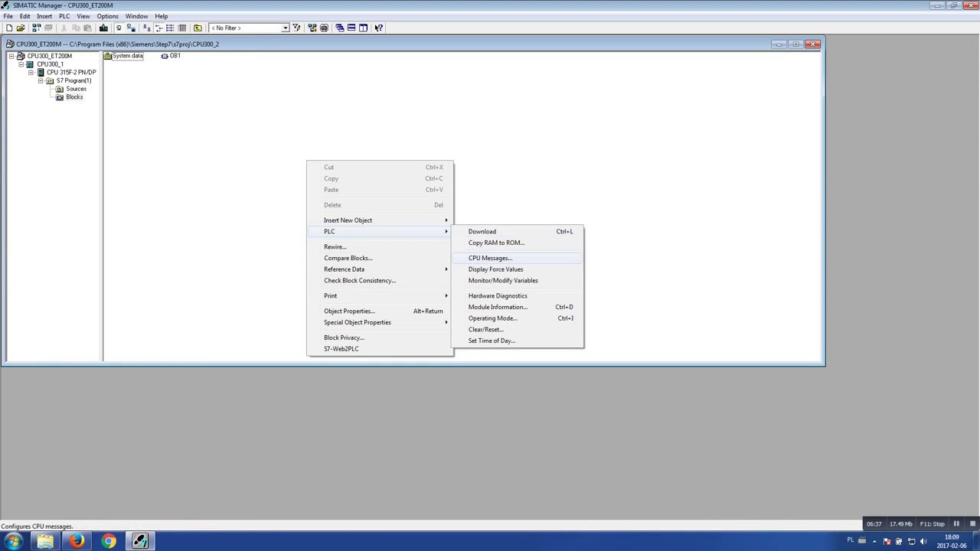Image resolution: width=980 pixels, height=551 pixels.
Task: Click the S7 Memory Card toolbar icon
Action: point(48,28)
